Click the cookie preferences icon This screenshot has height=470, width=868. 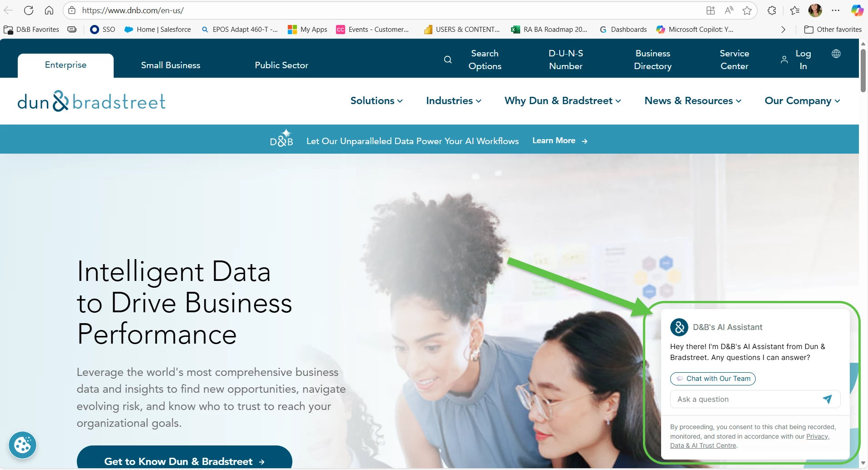[x=22, y=445]
